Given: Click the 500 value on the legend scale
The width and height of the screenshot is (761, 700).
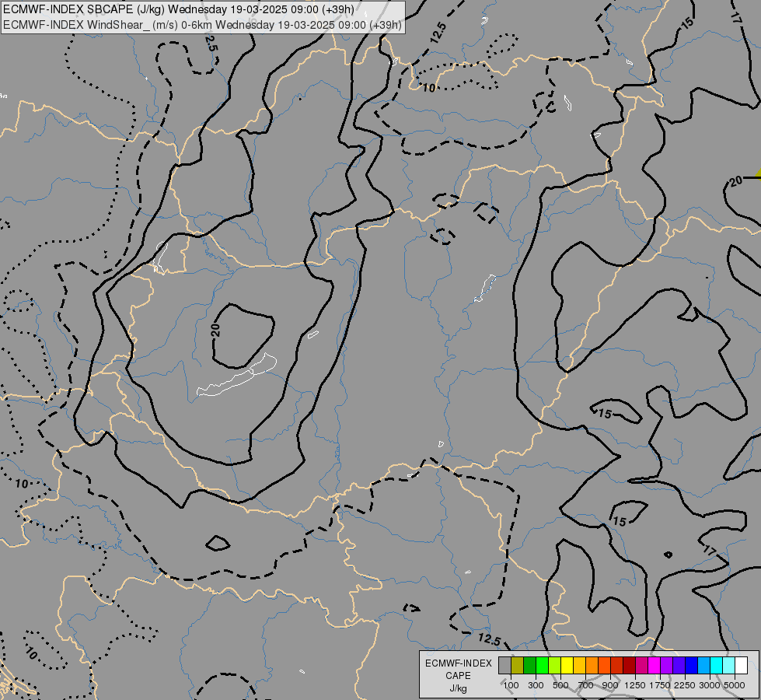Looking at the screenshot, I should click(560, 685).
